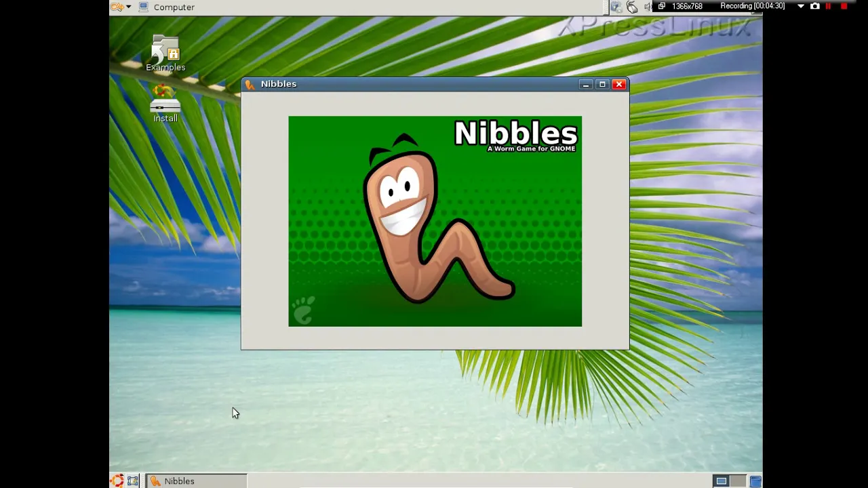Stop the recording with the red square button
This screenshot has width=868, height=488.
pos(844,6)
